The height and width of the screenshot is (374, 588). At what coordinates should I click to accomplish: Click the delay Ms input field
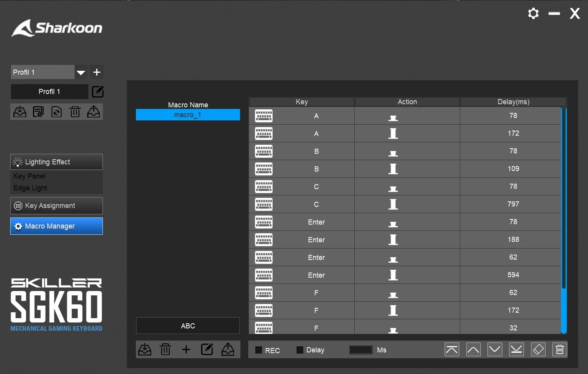361,350
